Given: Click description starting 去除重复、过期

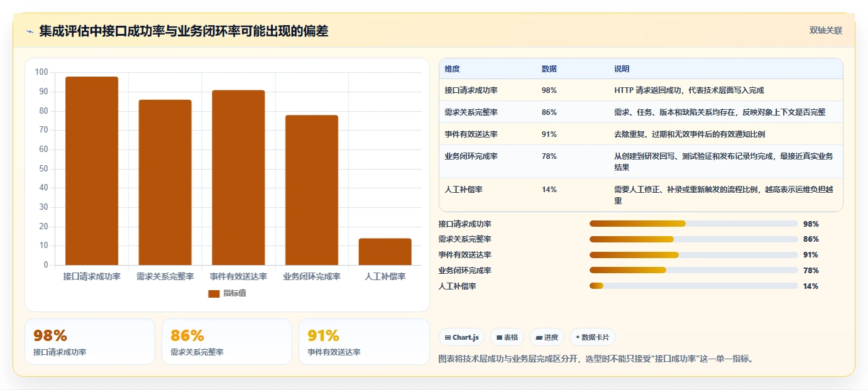Looking at the screenshot, I should point(689,134).
